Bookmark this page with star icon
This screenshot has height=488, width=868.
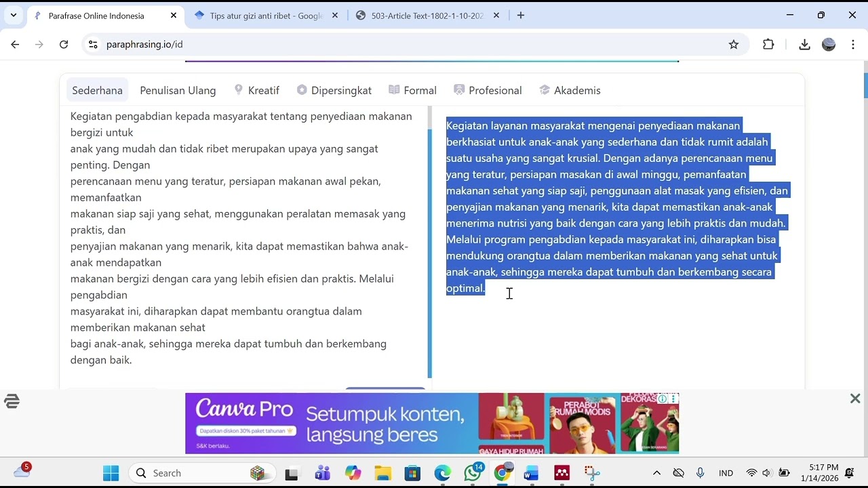(x=734, y=44)
